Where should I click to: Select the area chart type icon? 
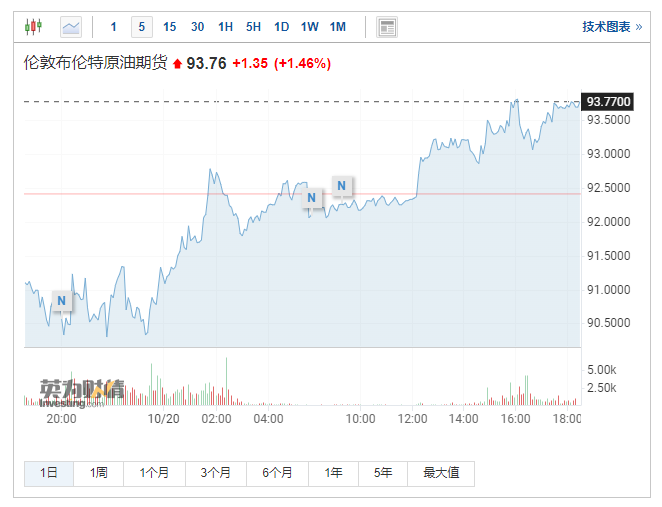[x=71, y=26]
